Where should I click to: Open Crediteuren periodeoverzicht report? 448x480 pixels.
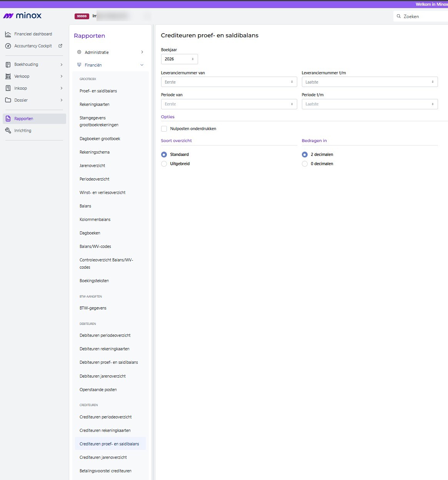pos(106,417)
